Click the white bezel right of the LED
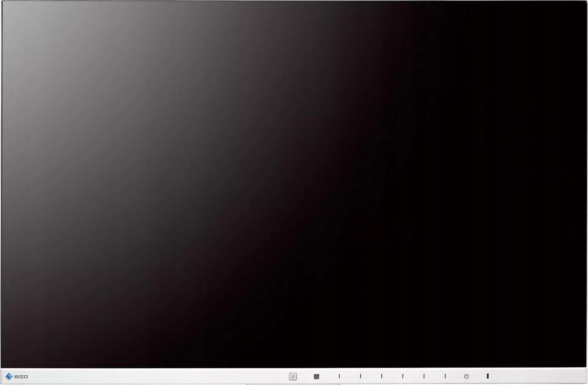This screenshot has height=385, width=588. coord(539,376)
